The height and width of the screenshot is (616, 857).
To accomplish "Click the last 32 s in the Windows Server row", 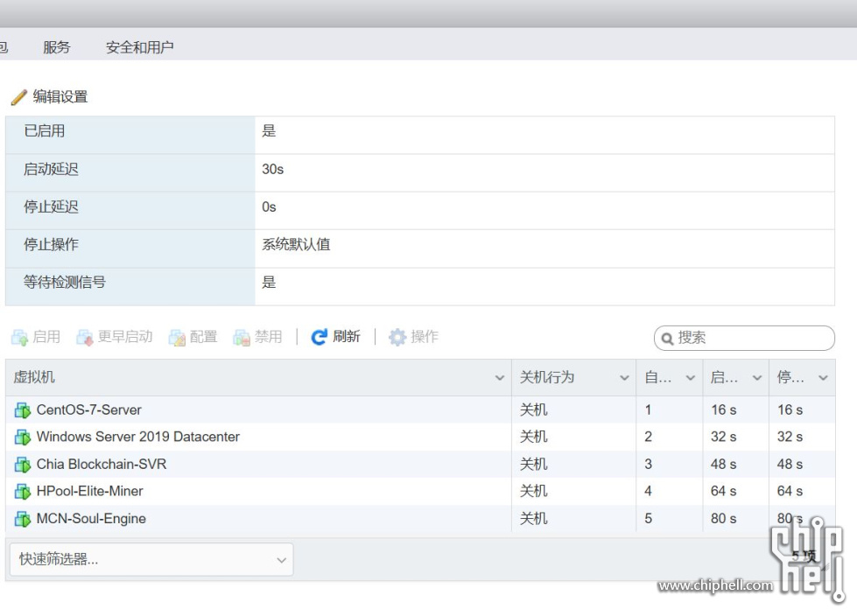I will pyautogui.click(x=790, y=437).
